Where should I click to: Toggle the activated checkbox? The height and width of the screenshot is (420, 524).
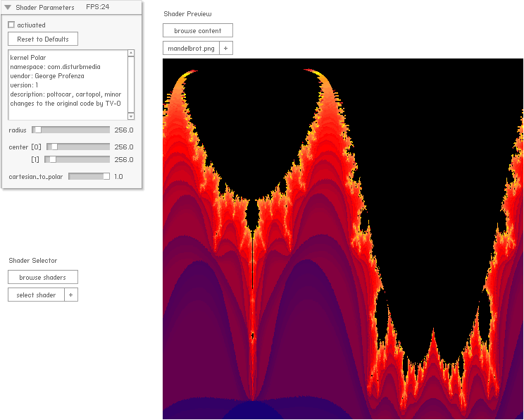click(x=11, y=25)
